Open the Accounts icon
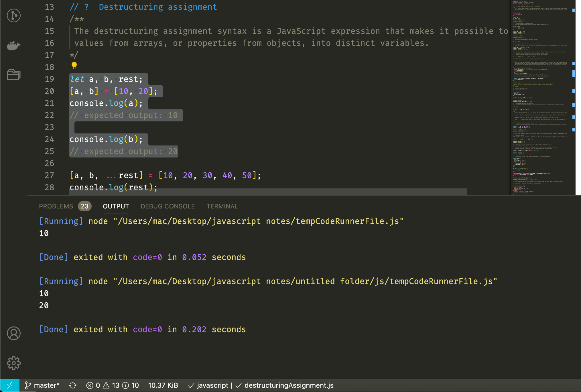Image resolution: width=581 pixels, height=392 pixels. tap(13, 333)
